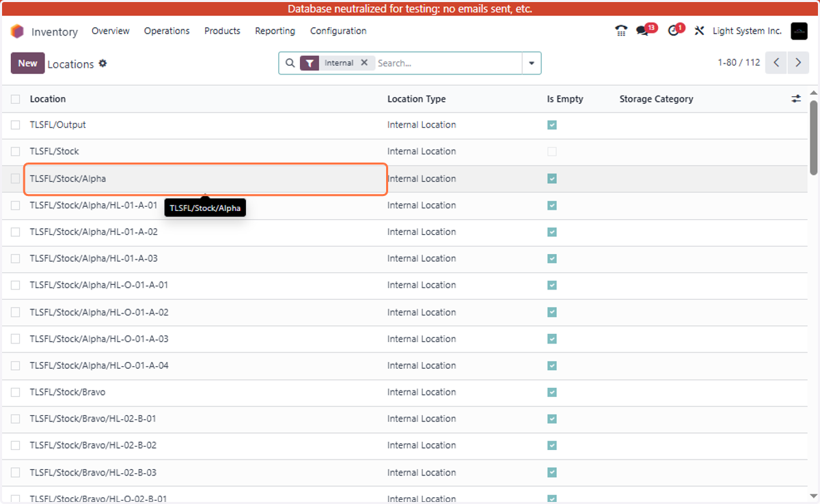This screenshot has height=504, width=820.
Task: Check the TLSFL/Output row checkbox
Action: (16, 125)
